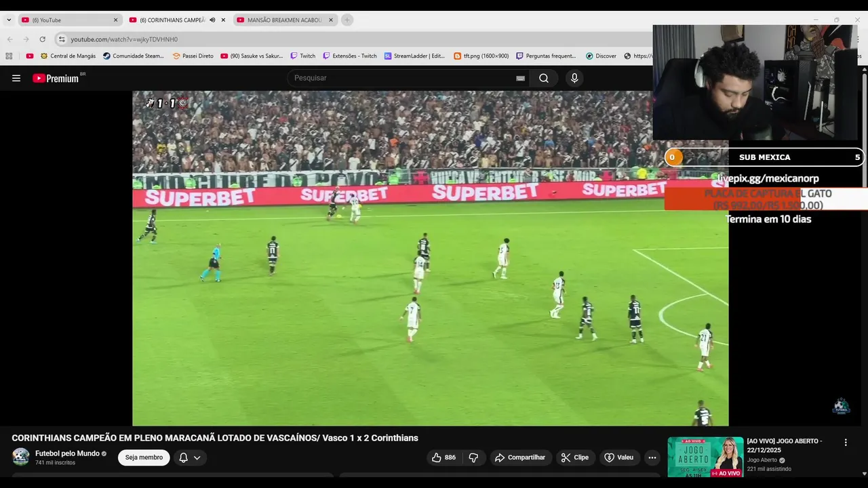868x488 pixels.
Task: Open the Perguntas frequentes bookmark
Action: tap(546, 56)
